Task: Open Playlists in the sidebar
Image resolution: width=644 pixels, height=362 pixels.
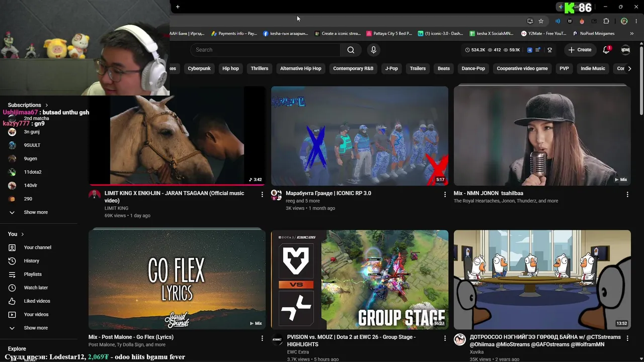Action: coord(33,275)
